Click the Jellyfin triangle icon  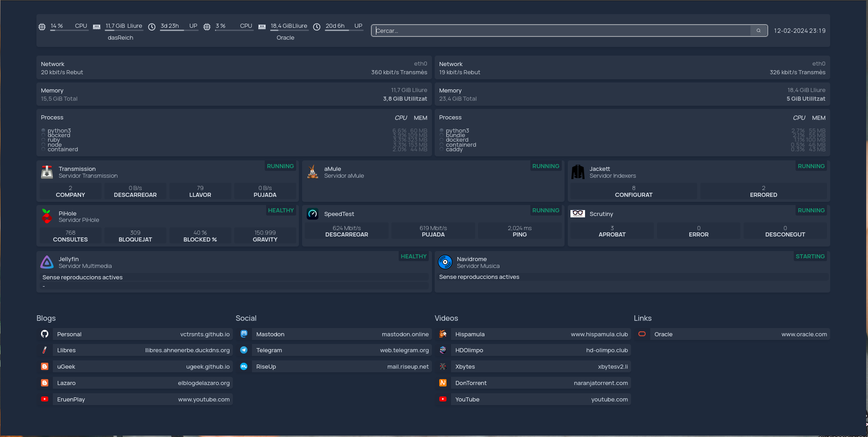coord(47,262)
